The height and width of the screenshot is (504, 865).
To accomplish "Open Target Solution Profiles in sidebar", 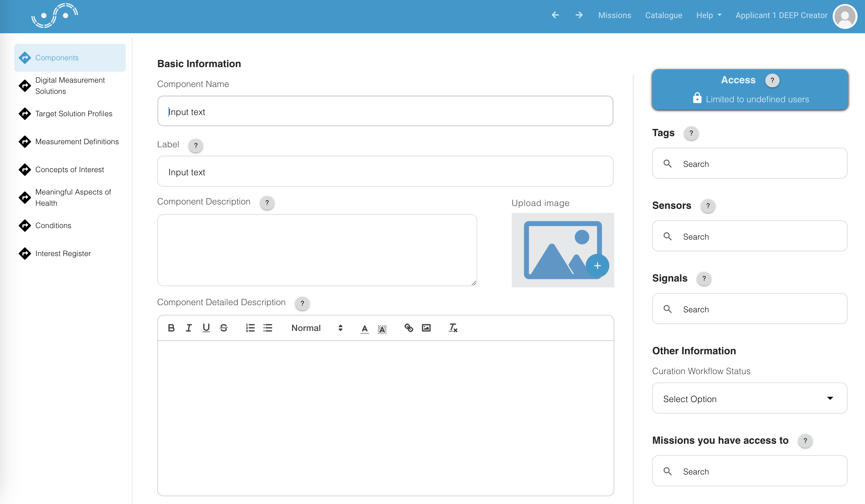I will (70, 114).
